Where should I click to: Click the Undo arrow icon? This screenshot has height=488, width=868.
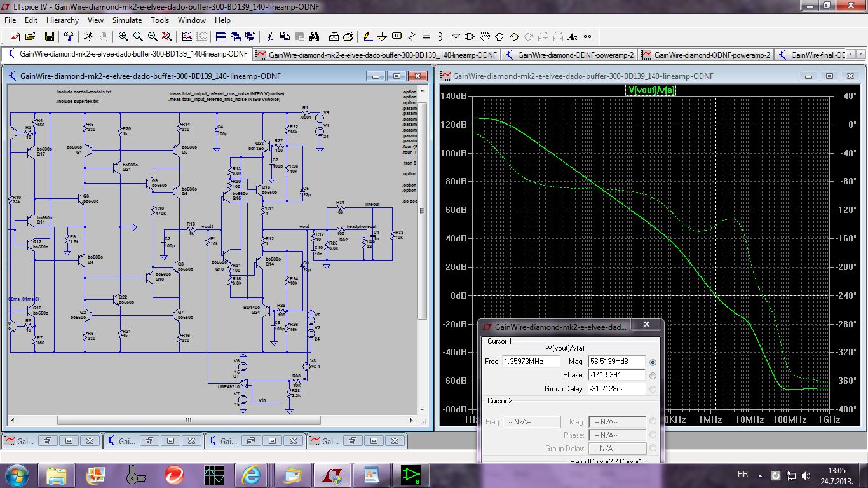pos(514,36)
